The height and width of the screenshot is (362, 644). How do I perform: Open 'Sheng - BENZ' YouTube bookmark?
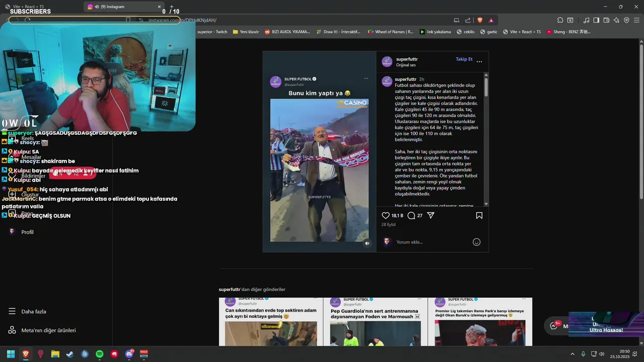coord(569,32)
